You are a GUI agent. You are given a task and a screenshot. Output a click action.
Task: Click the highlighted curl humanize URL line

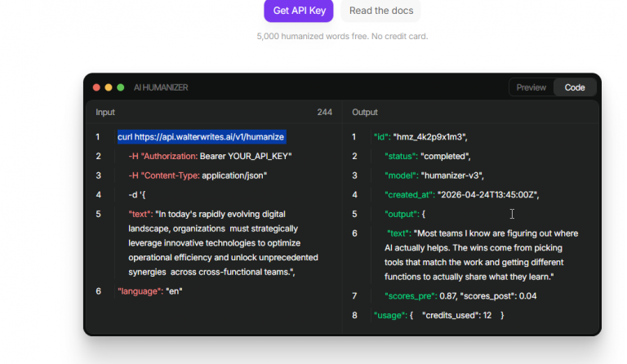coord(202,137)
